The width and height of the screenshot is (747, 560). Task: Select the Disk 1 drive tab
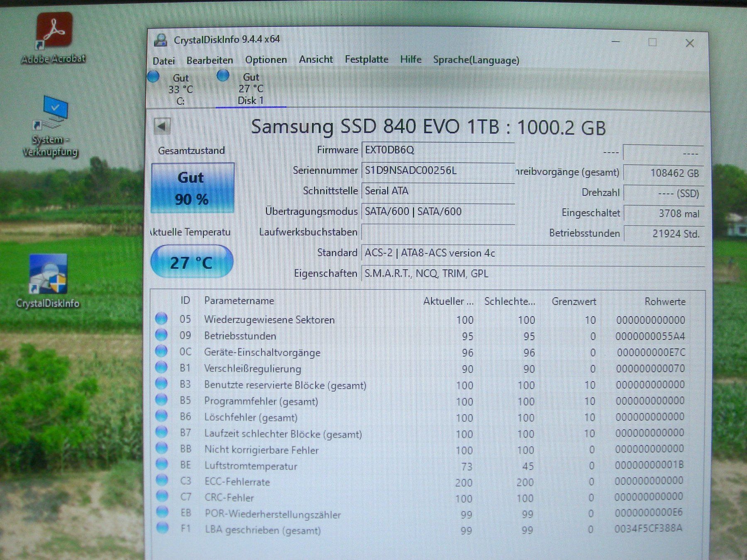click(x=251, y=88)
